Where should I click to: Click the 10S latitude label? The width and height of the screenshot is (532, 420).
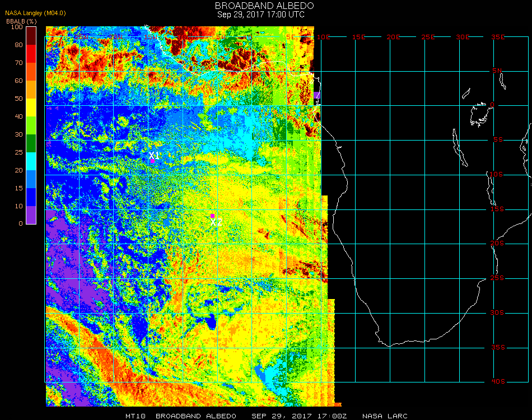point(496,174)
